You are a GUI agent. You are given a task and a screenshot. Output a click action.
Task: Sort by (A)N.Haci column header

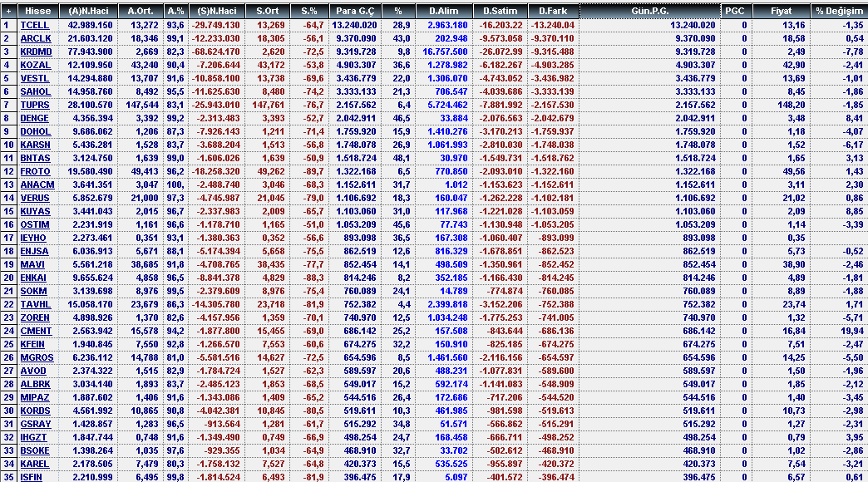coord(90,11)
